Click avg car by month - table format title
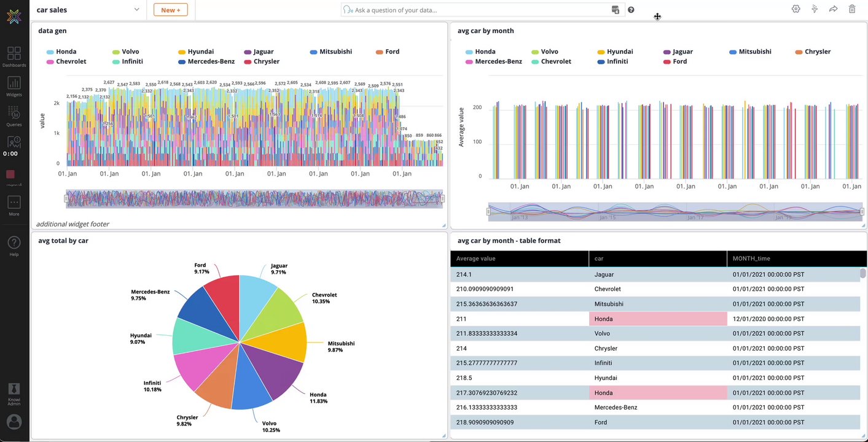Image resolution: width=868 pixels, height=442 pixels. coord(509,241)
